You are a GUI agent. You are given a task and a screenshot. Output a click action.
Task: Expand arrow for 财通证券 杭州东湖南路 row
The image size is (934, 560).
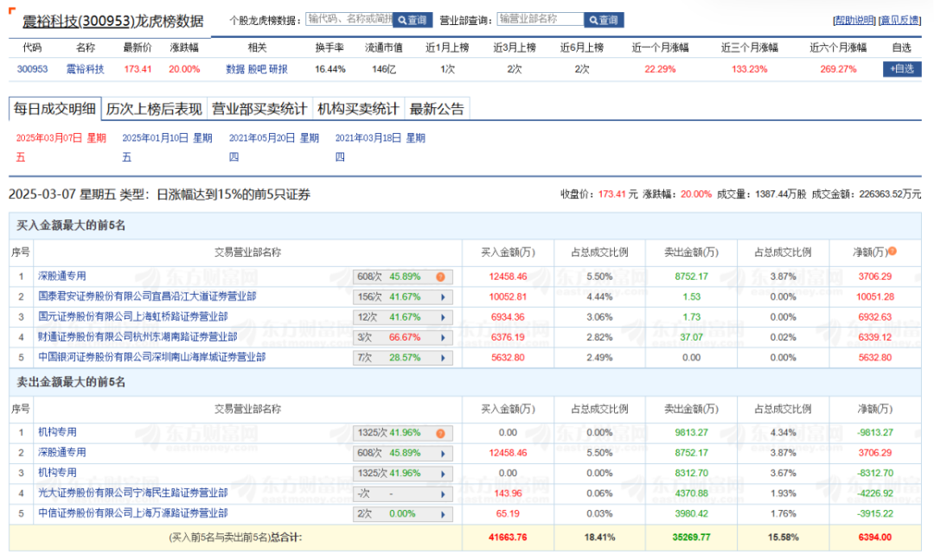[443, 338]
